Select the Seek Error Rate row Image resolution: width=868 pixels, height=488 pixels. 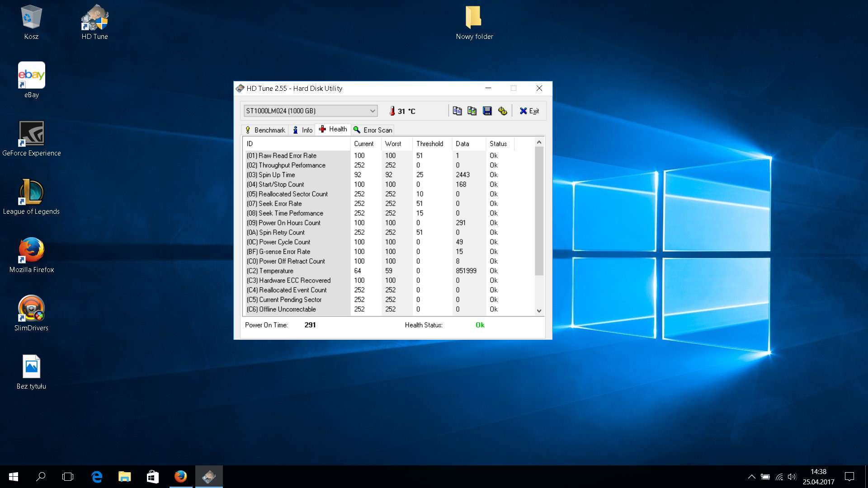389,204
